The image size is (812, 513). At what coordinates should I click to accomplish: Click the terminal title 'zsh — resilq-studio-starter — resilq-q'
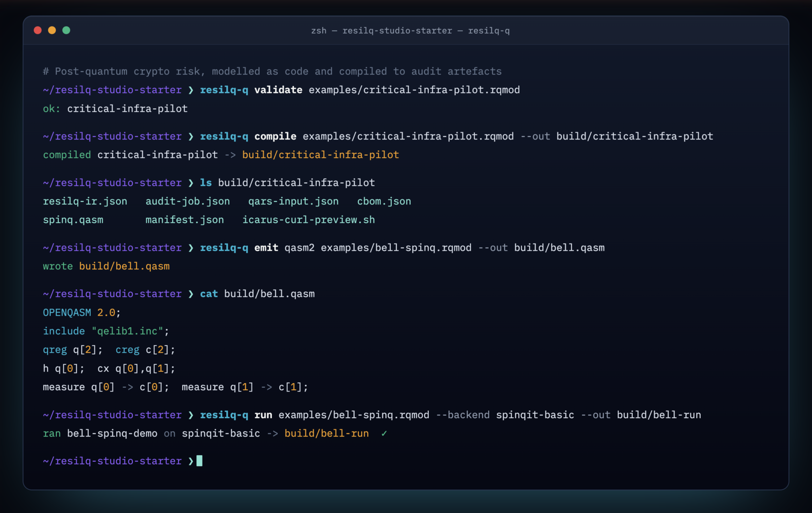point(410,30)
